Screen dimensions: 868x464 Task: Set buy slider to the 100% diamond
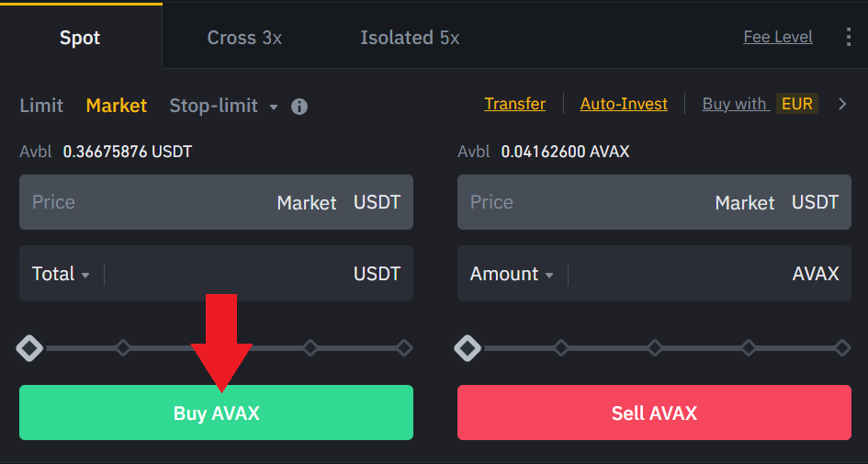point(405,348)
